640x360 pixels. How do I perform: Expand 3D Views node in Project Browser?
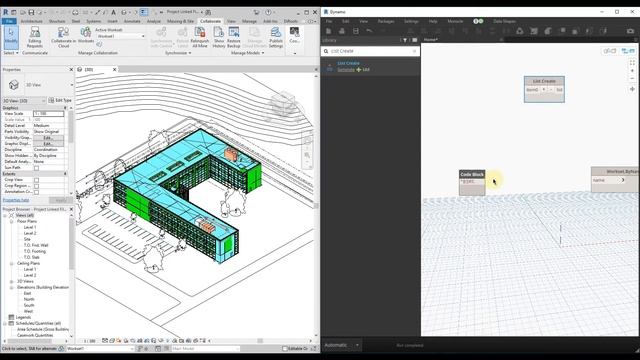coord(11,281)
